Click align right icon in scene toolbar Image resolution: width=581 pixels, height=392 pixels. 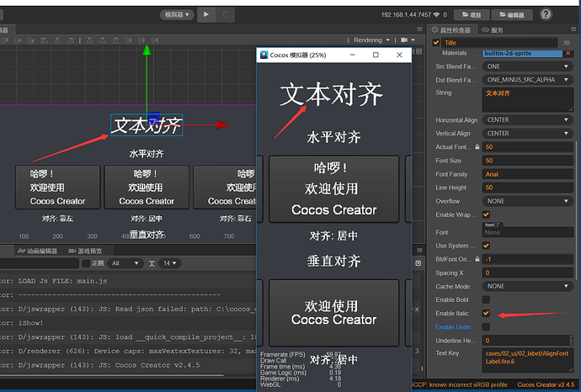pyautogui.click(x=70, y=40)
